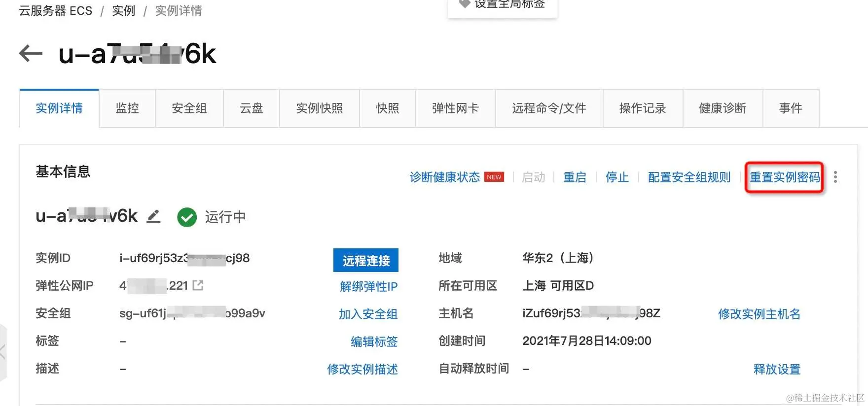Click 云服务器 ECS breadcrumb
The width and height of the screenshot is (868, 406).
[56, 11]
